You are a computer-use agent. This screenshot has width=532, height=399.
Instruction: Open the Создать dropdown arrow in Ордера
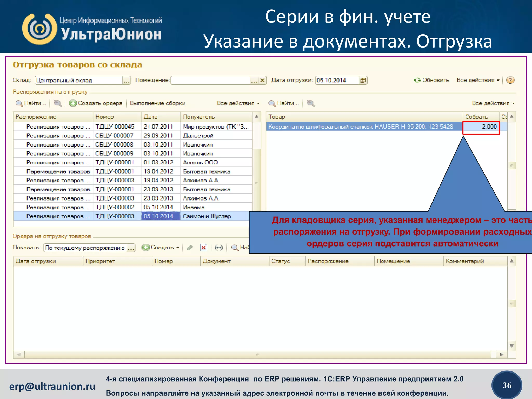(x=178, y=248)
